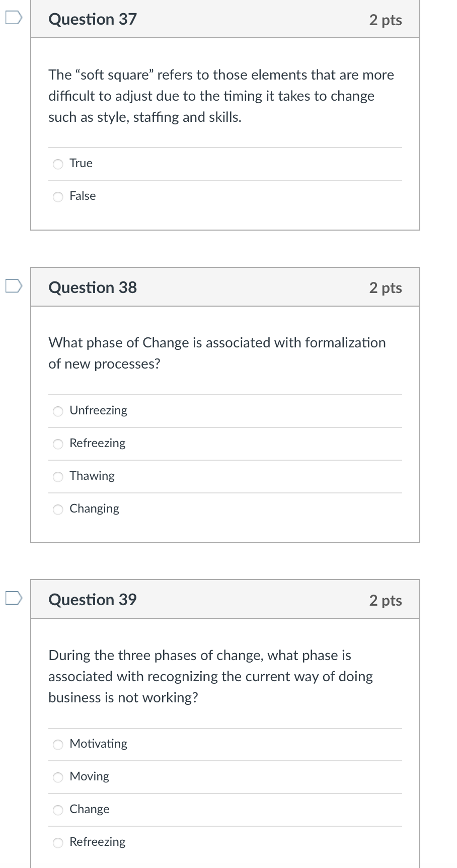Choose Unfreezing for Question 38
Image resolution: width=457 pixels, height=868 pixels.
click(58, 411)
